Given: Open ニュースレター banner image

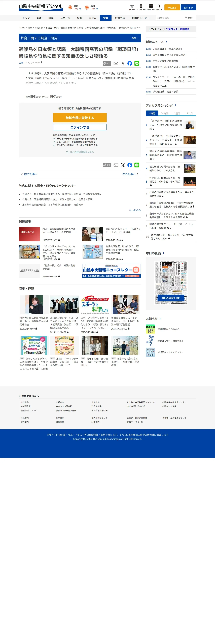Looking at the screenshot, I should tap(111, 271).
